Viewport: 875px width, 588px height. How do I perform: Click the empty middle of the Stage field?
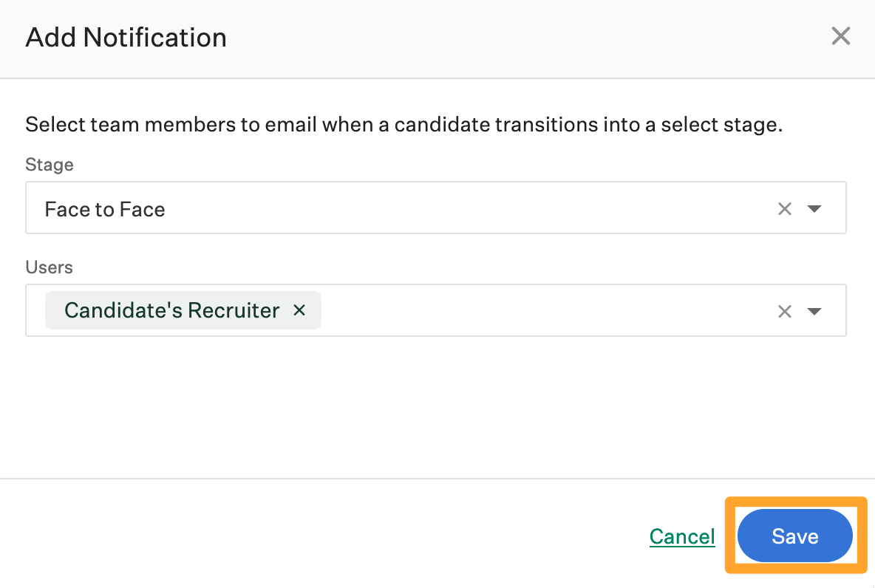coord(458,210)
